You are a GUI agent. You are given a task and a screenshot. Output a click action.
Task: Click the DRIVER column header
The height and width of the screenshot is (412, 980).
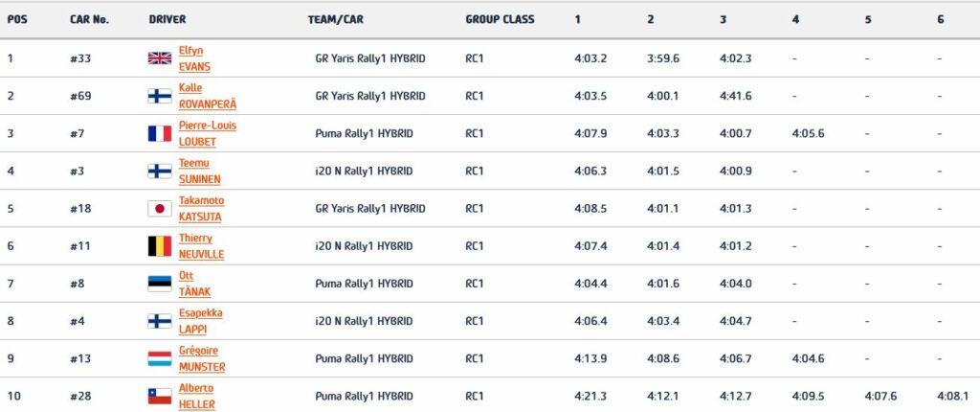pos(167,19)
